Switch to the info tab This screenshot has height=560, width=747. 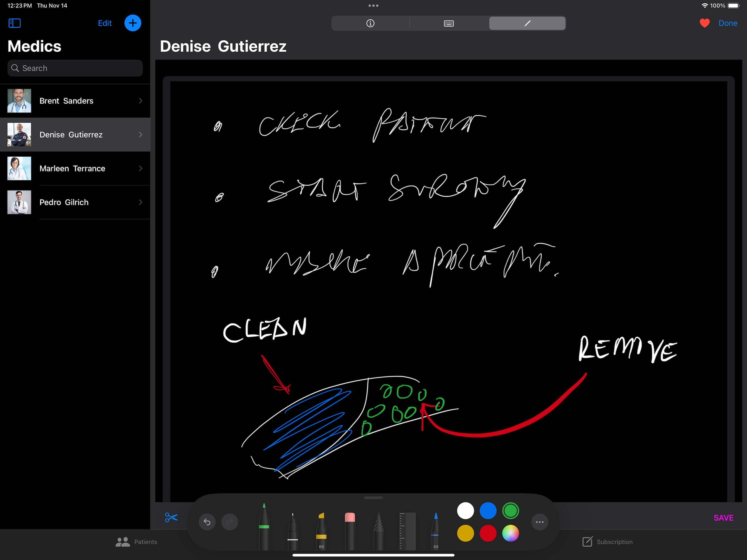(x=370, y=23)
